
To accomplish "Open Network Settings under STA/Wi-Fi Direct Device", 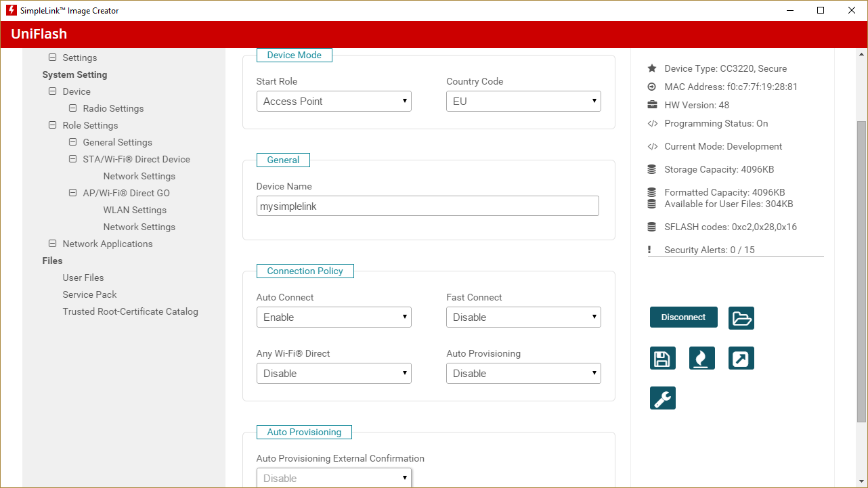I will click(139, 176).
